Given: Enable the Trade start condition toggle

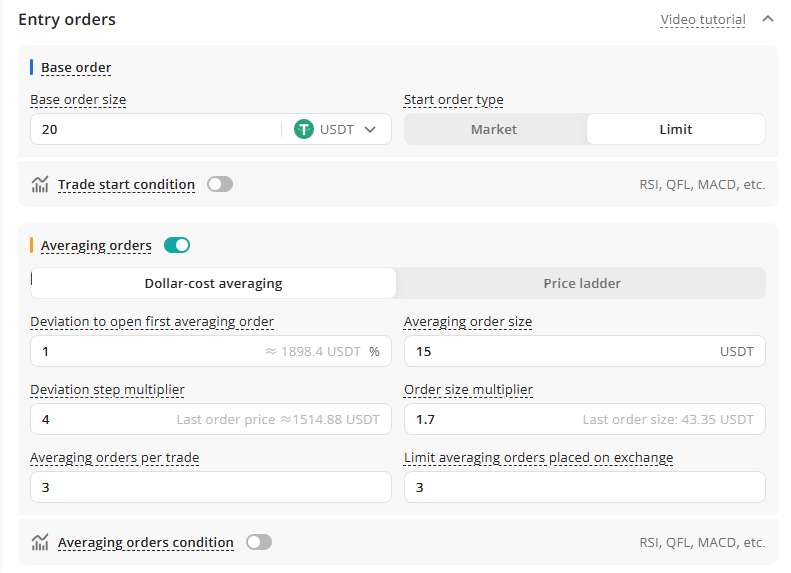Looking at the screenshot, I should click(219, 184).
